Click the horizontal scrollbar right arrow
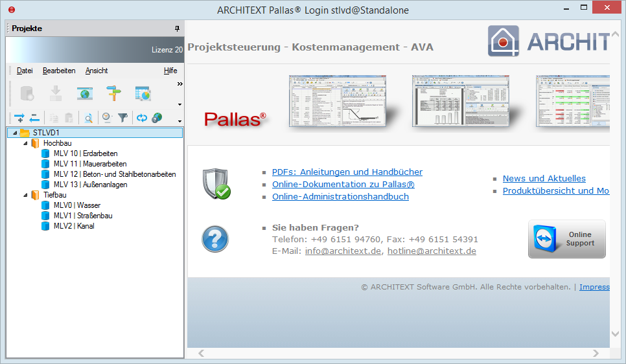 596,353
